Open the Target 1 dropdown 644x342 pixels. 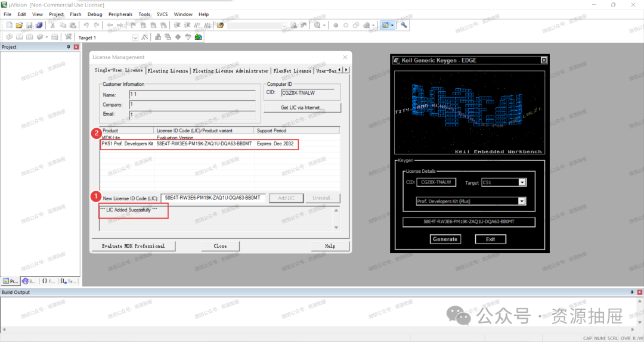click(x=135, y=38)
